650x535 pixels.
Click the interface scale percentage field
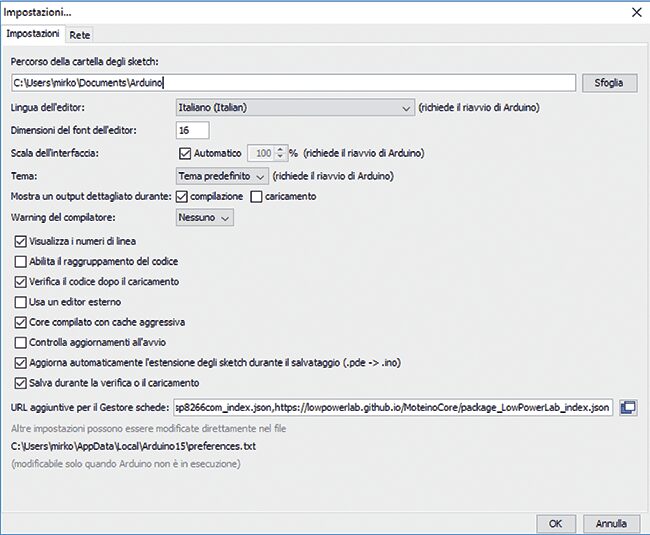tap(261, 153)
